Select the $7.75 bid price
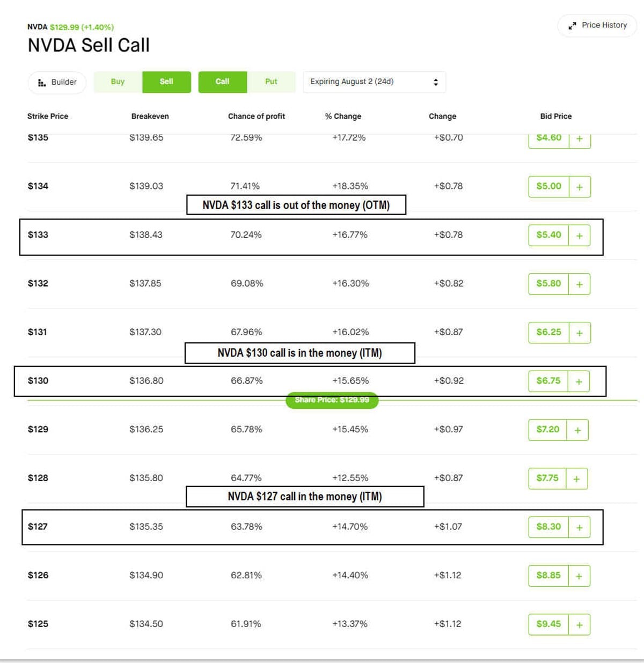644x663 pixels. (x=547, y=478)
